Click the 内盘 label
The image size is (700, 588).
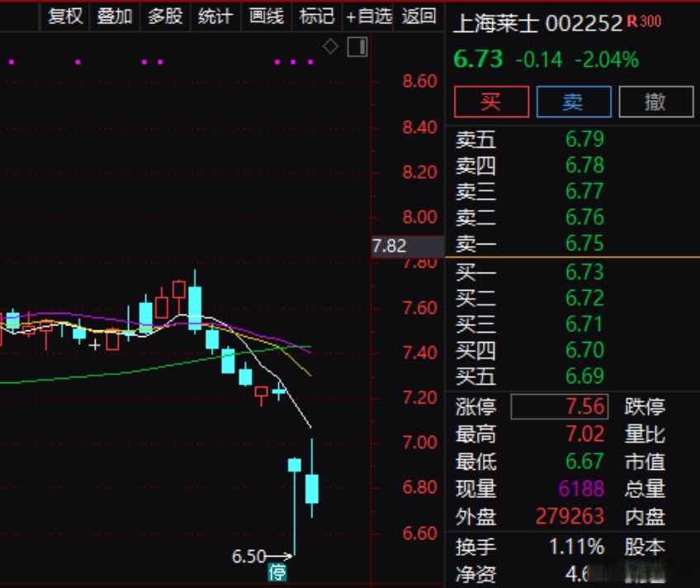coord(645,517)
